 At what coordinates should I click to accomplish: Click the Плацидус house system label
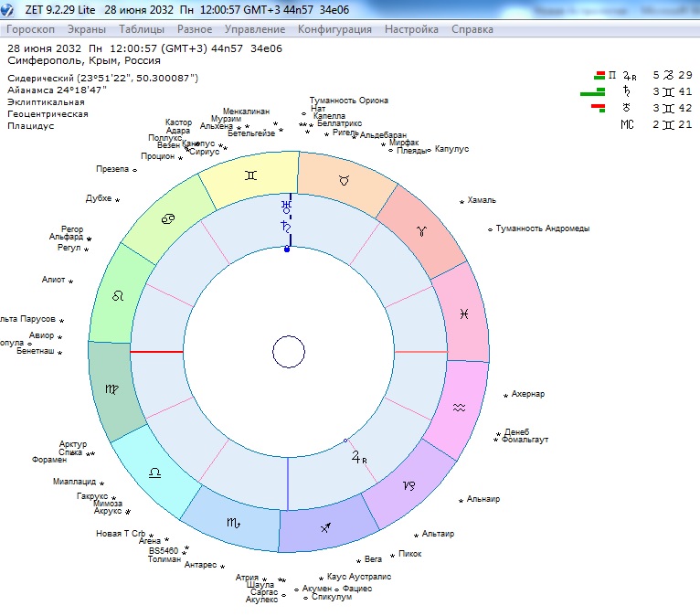click(31, 126)
